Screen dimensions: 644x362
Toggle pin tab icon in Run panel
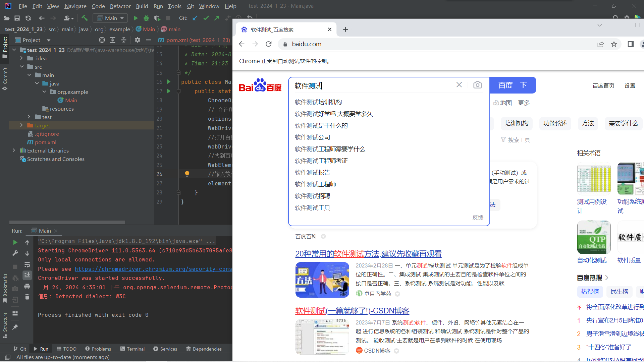[x=15, y=327]
